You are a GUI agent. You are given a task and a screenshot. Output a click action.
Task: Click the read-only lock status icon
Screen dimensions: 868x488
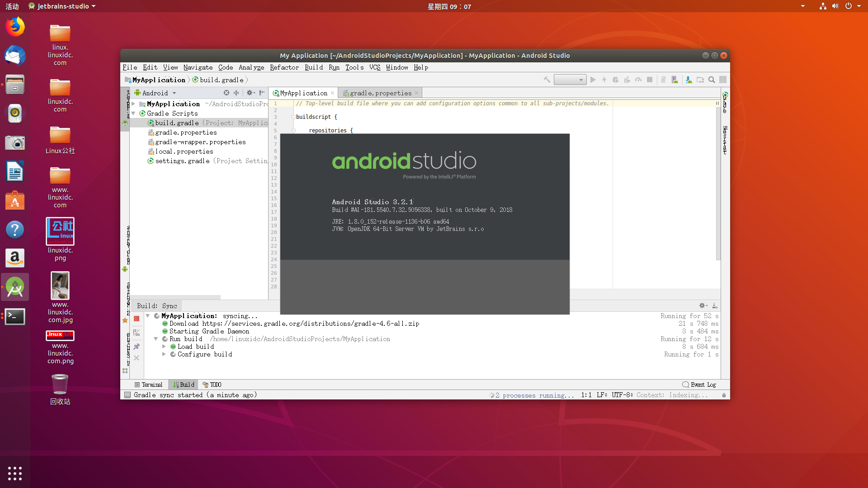[x=724, y=395]
